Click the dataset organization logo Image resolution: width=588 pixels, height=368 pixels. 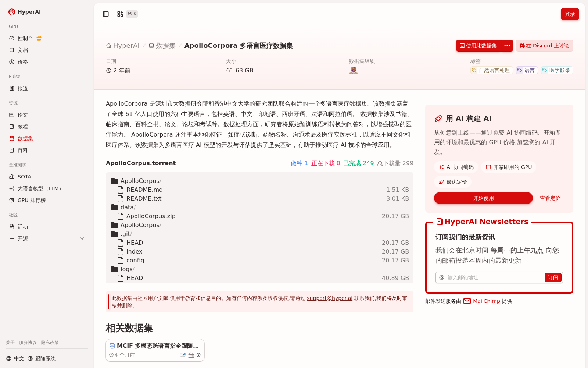coord(354,70)
